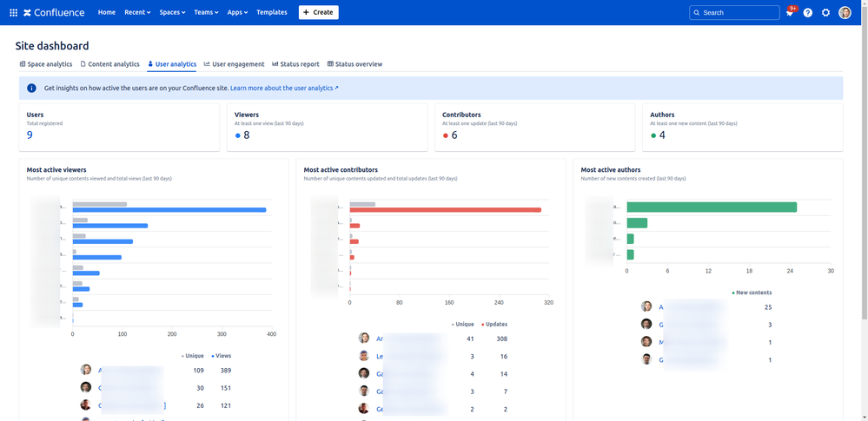
Task: Toggle the New contents legend item
Action: (x=752, y=293)
